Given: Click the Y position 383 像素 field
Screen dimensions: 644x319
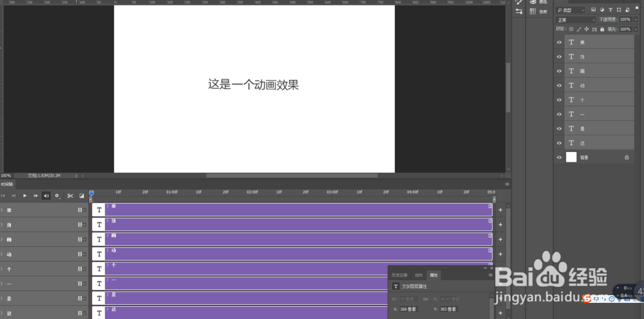Looking at the screenshot, I should click(449, 309).
